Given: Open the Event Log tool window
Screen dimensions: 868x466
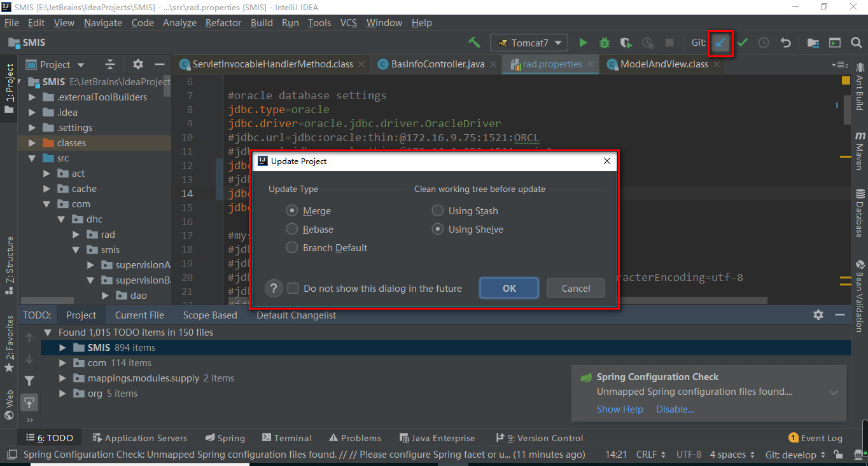Looking at the screenshot, I should click(815, 438).
